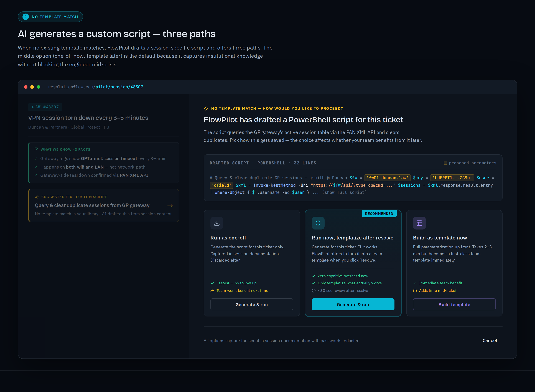Select the 'dfield' user parameter chip
The width and height of the screenshot is (535, 392).
tap(221, 185)
